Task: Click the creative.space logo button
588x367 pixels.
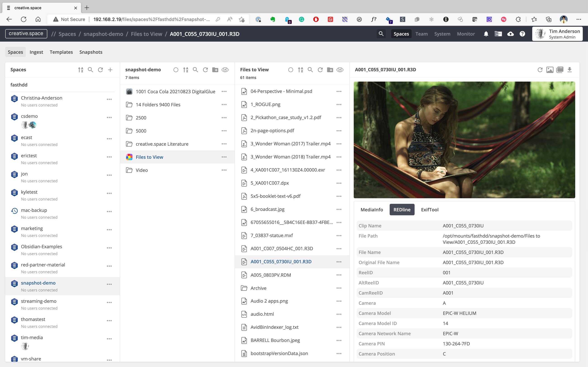Action: pos(26,33)
